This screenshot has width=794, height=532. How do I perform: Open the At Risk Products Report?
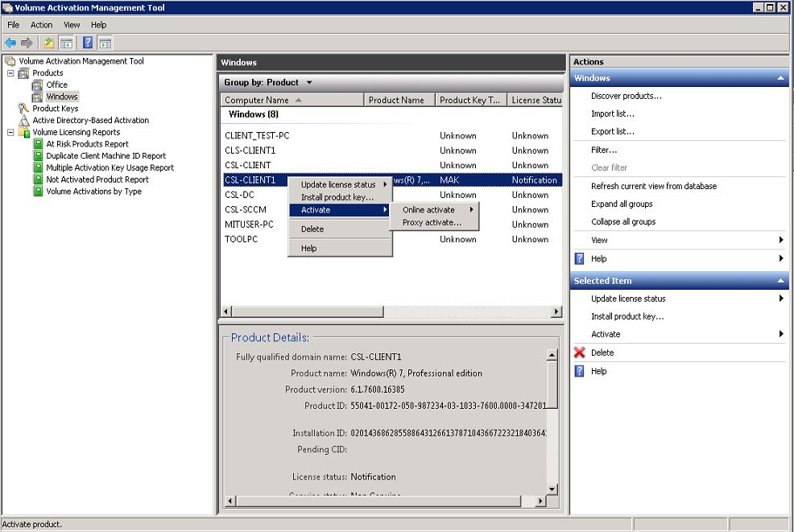click(87, 144)
